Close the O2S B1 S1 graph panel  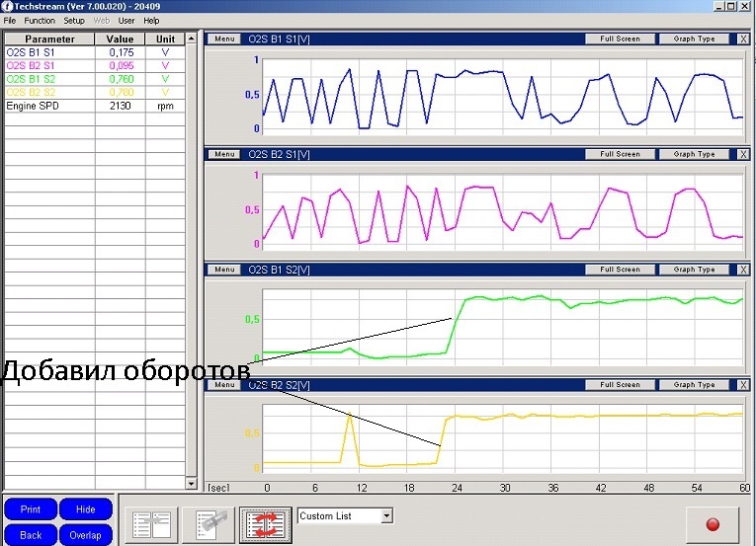pos(743,39)
